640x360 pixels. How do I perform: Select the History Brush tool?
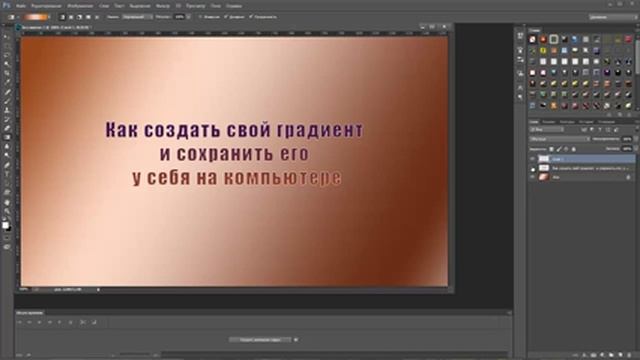pyautogui.click(x=7, y=119)
